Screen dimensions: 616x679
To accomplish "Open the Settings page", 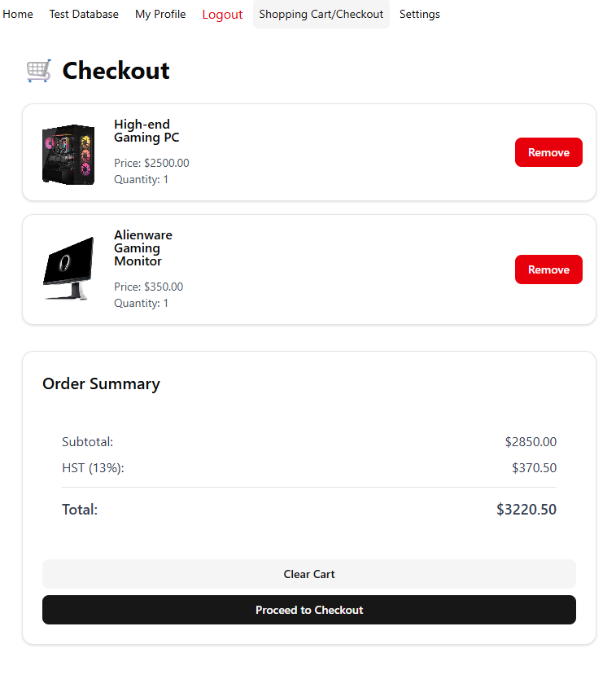I will coord(420,15).
